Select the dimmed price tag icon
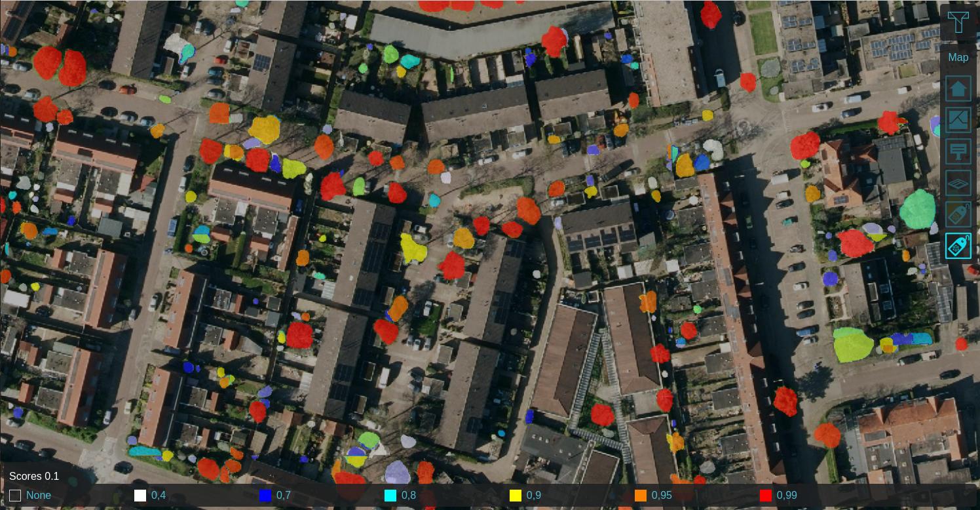 click(958, 214)
